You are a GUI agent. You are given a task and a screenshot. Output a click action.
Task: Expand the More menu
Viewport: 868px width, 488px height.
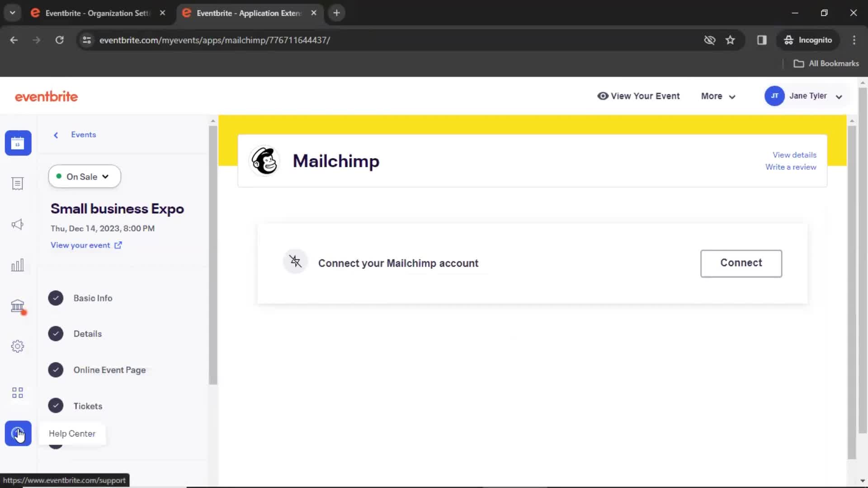point(718,96)
